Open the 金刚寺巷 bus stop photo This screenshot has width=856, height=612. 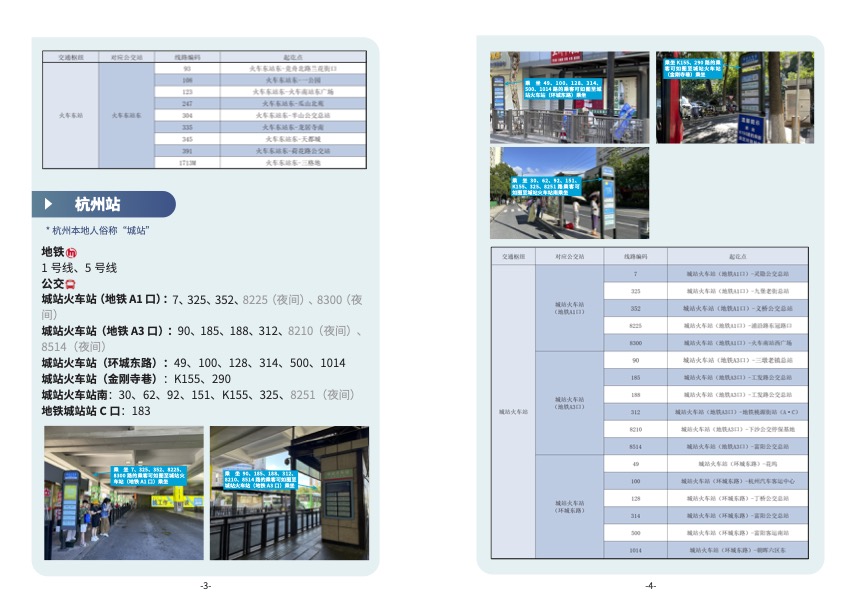coord(721,97)
